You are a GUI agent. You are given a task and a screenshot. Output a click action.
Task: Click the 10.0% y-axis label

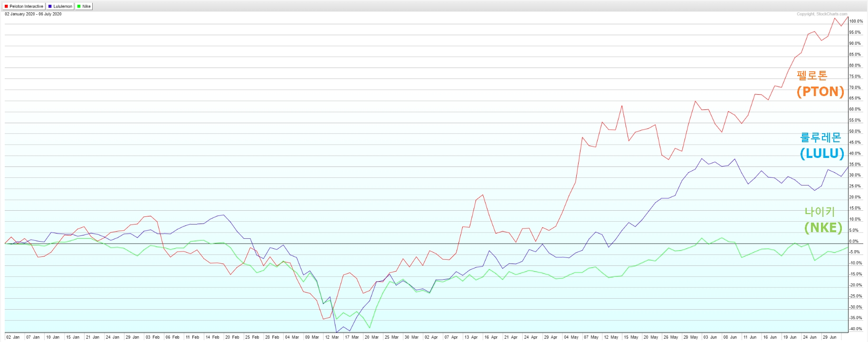click(855, 219)
